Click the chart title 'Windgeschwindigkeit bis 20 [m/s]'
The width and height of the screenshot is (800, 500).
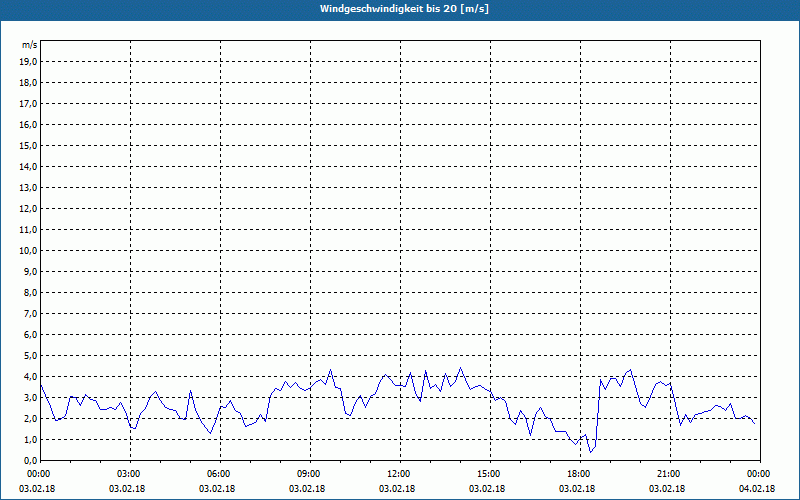point(404,9)
